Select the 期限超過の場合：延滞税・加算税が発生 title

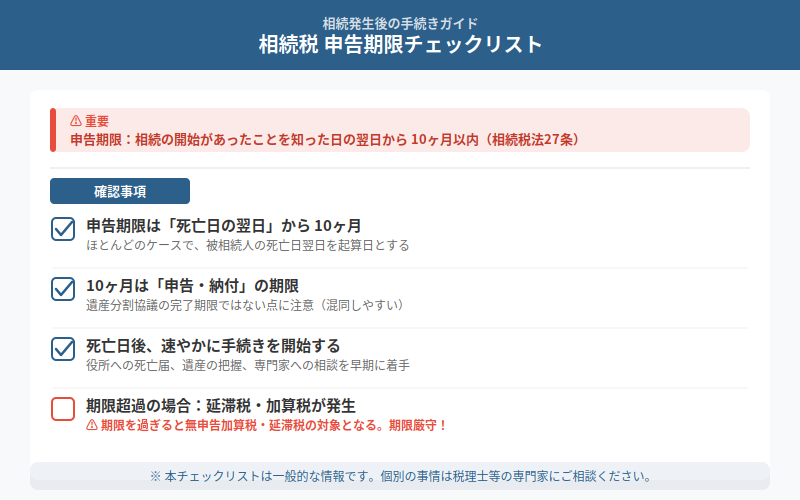point(221,405)
